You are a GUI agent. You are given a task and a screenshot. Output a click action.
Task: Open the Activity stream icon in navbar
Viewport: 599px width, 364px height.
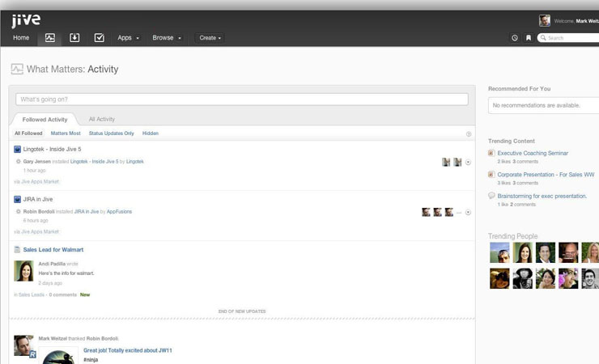(50, 38)
